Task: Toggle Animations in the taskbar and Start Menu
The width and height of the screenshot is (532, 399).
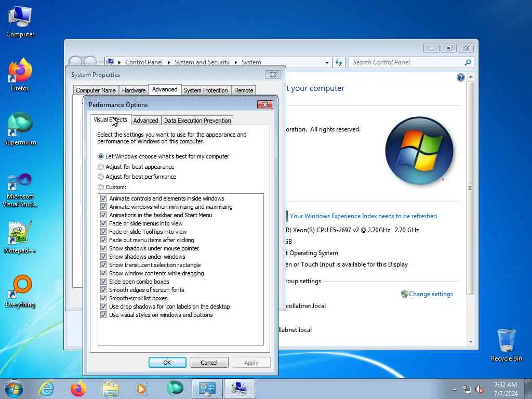Action: tap(103, 215)
